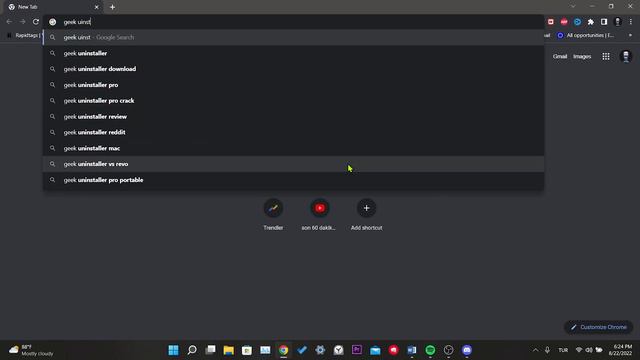Screen dimensions: 640x360
Task: Click the address bar text field
Action: click(x=293, y=22)
